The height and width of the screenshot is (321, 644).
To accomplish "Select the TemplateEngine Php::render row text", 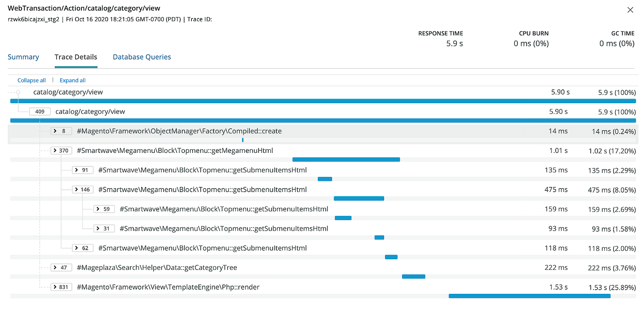I will (168, 287).
